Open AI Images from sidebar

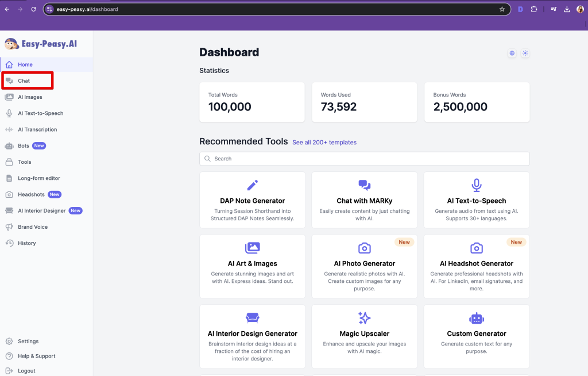(x=30, y=97)
